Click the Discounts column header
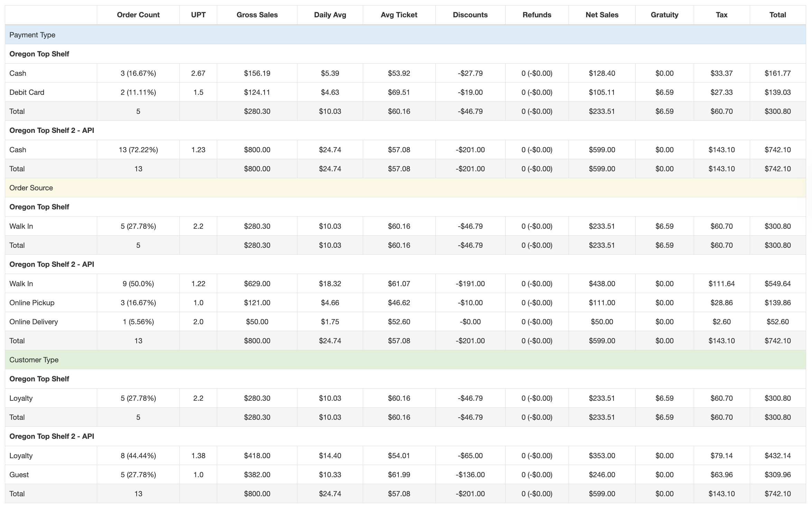812x508 pixels. [470, 15]
